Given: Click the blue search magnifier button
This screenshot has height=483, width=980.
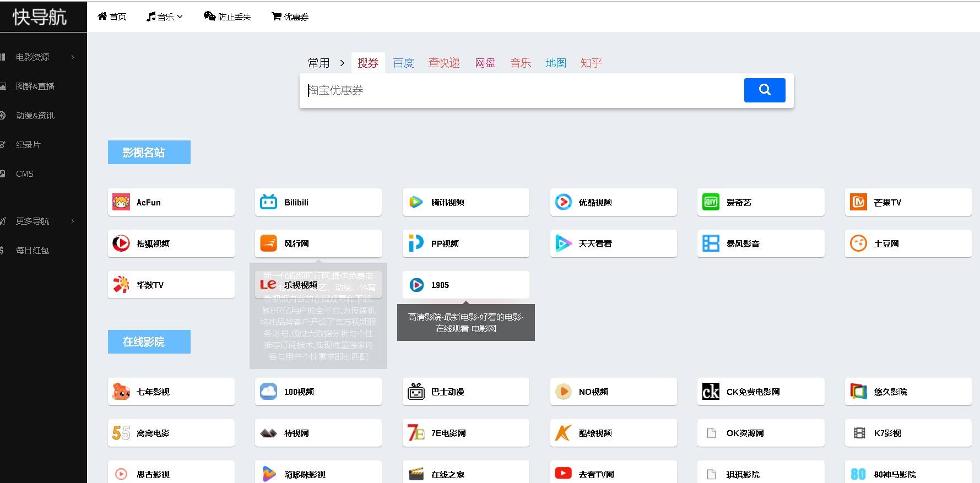Looking at the screenshot, I should click(764, 90).
